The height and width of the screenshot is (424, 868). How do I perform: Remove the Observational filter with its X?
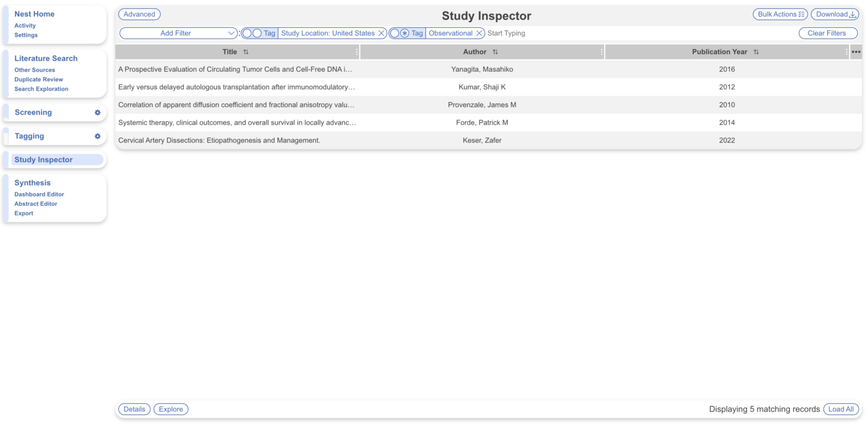pyautogui.click(x=479, y=33)
